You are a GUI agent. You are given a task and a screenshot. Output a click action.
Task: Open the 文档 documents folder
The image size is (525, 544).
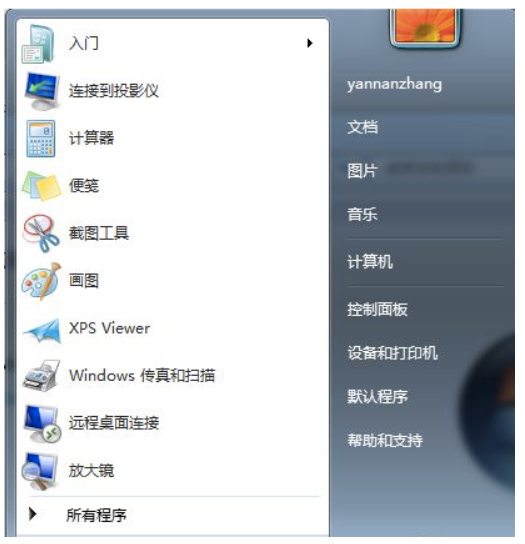(363, 127)
